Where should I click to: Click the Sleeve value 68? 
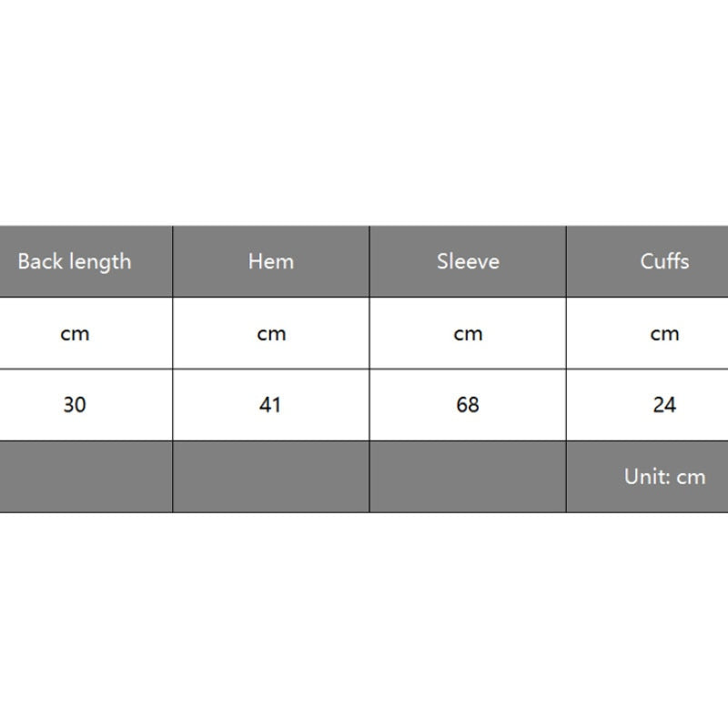tap(468, 404)
